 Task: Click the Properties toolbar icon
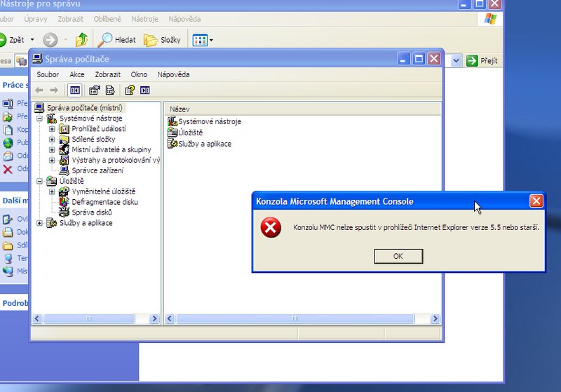95,90
